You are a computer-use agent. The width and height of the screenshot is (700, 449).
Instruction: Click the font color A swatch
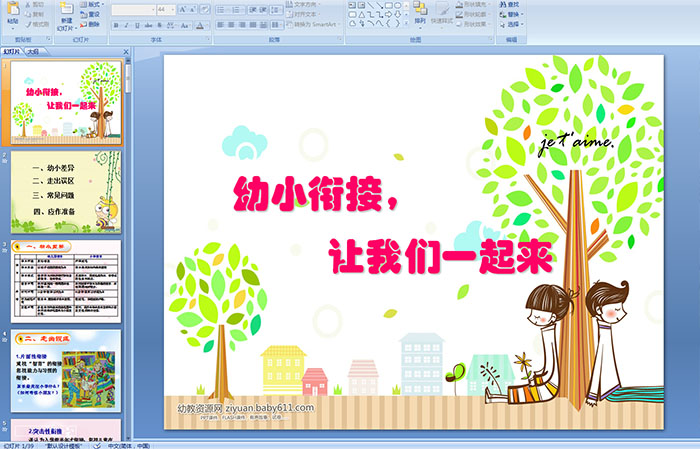point(200,25)
